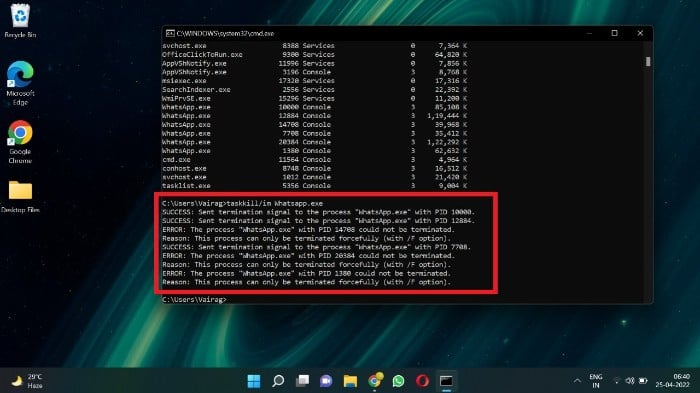Switch to Chrome in the taskbar
The width and height of the screenshot is (700, 393).
[375, 381]
